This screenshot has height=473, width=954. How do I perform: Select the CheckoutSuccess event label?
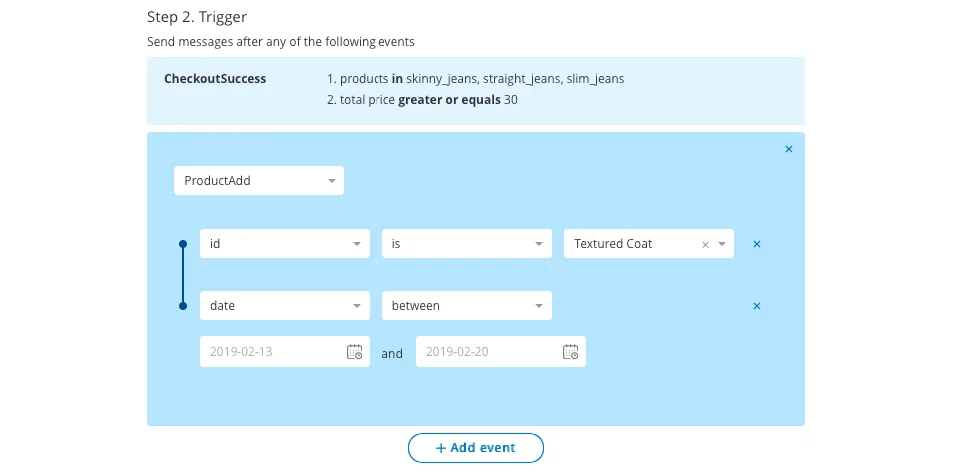click(215, 79)
